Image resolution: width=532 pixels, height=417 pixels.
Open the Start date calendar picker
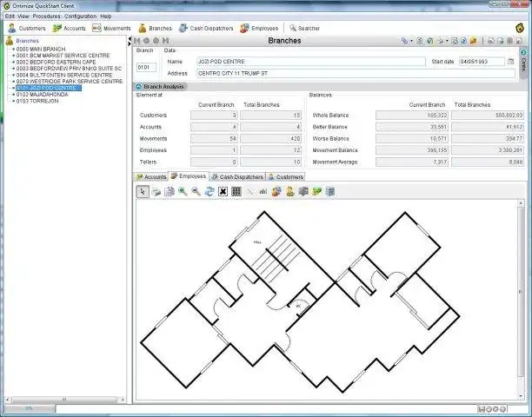(510, 62)
